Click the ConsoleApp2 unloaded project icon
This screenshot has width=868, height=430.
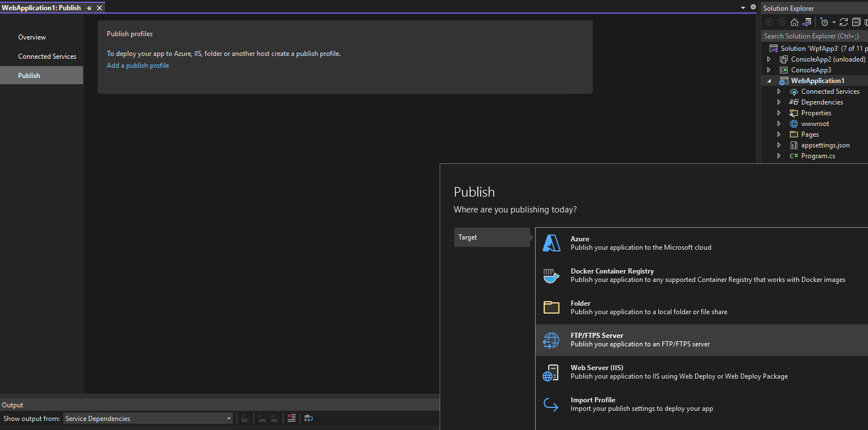tap(784, 59)
